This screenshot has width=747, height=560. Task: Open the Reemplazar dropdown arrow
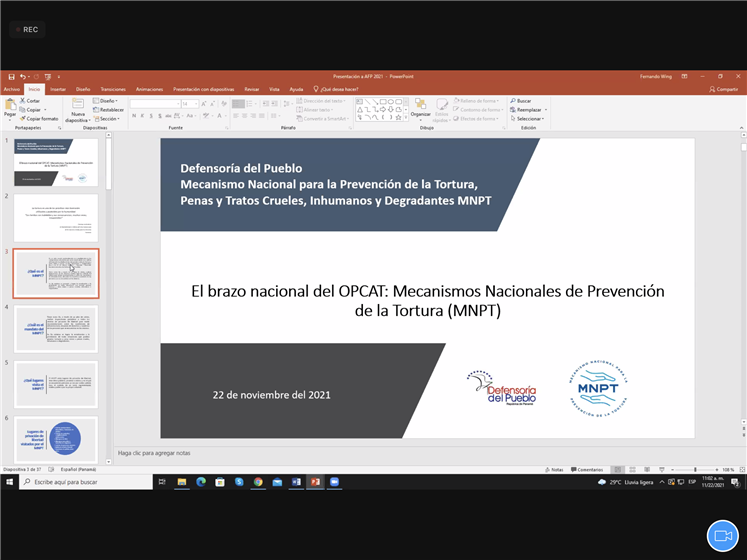pos(545,110)
